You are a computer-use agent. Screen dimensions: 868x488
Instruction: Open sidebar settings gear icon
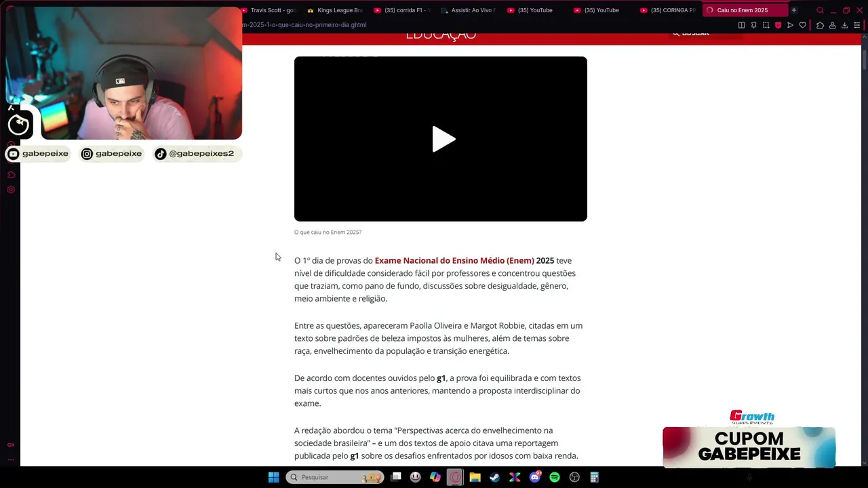(x=11, y=190)
